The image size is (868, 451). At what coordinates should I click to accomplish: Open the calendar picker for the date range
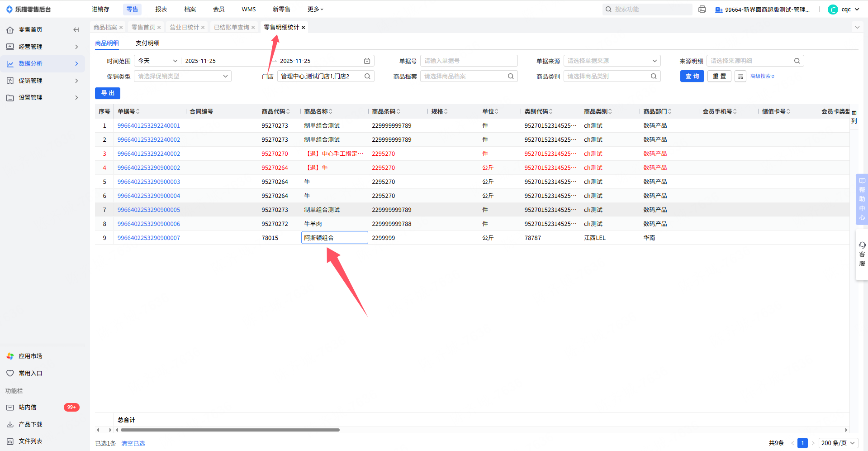pyautogui.click(x=367, y=61)
